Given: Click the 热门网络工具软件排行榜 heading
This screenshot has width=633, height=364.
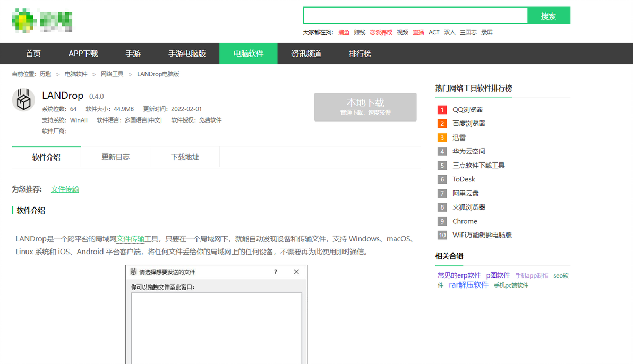Looking at the screenshot, I should [x=474, y=89].
